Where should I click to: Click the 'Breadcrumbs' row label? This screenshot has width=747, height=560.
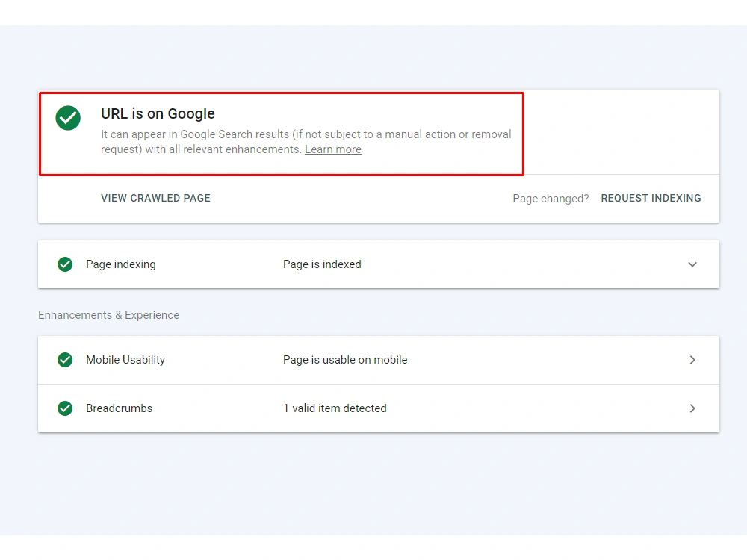point(119,408)
